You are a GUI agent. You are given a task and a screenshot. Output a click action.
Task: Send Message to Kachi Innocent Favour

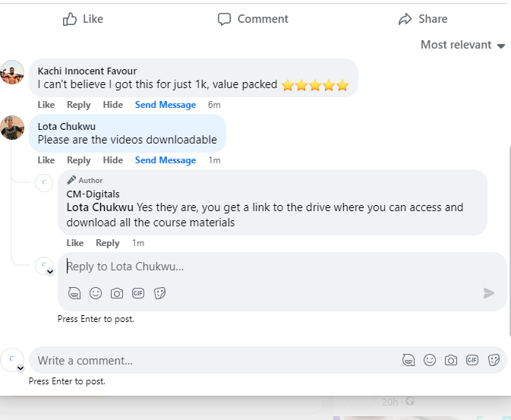point(166,105)
